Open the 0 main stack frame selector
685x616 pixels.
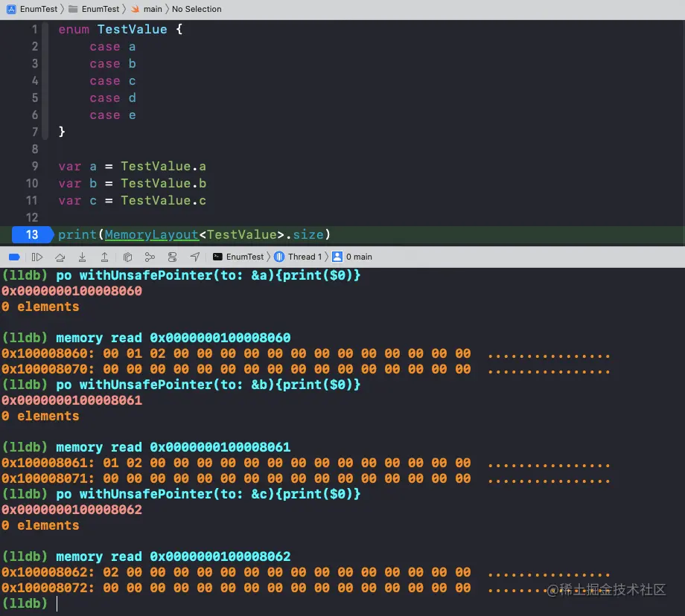coord(352,257)
